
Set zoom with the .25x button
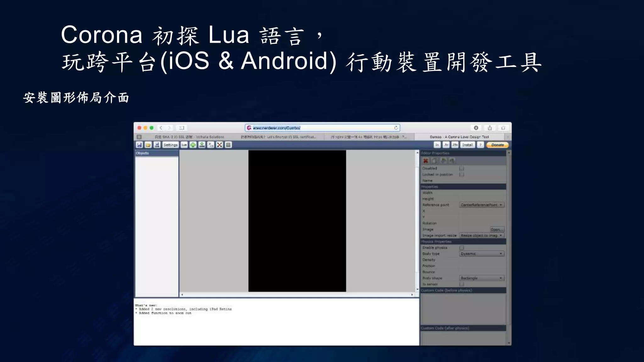click(455, 145)
